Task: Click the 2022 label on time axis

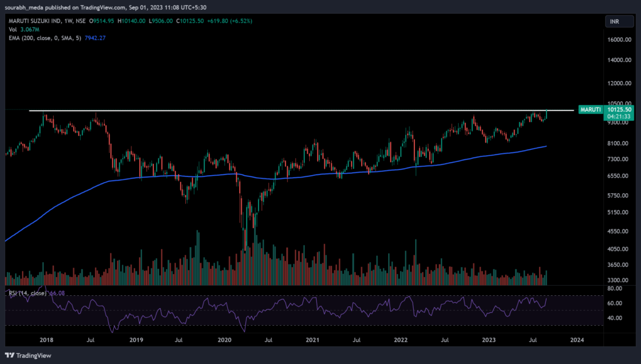Action: click(401, 340)
